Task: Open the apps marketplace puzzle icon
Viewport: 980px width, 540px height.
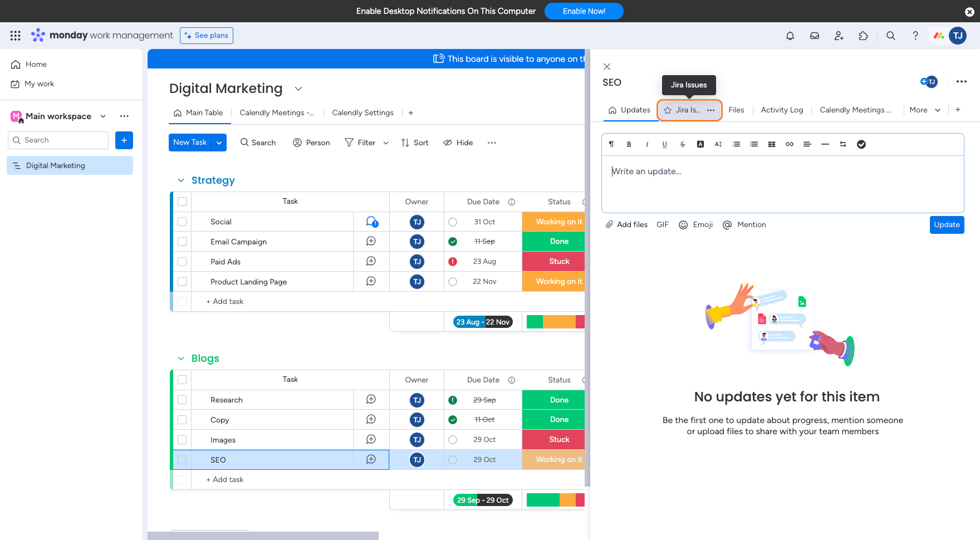Action: [863, 36]
